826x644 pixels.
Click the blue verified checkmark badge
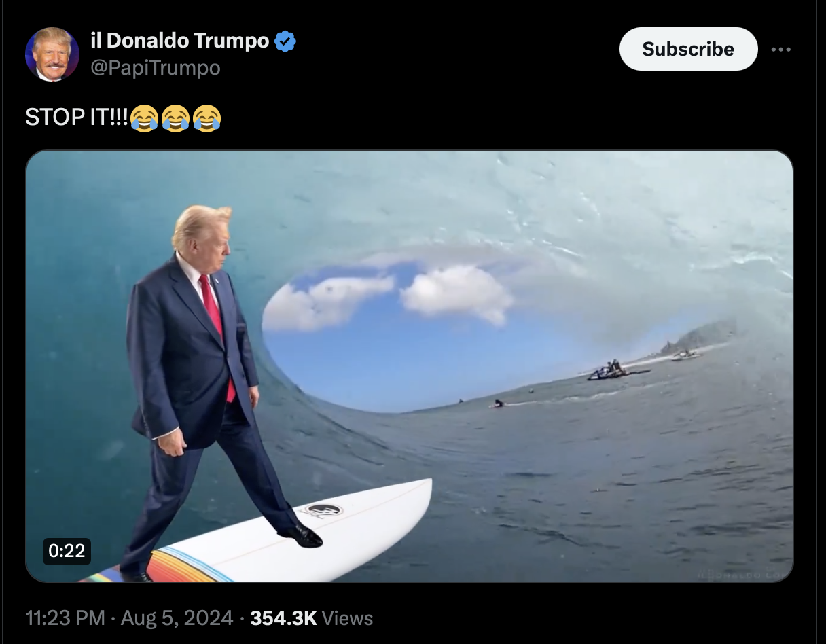pyautogui.click(x=285, y=41)
